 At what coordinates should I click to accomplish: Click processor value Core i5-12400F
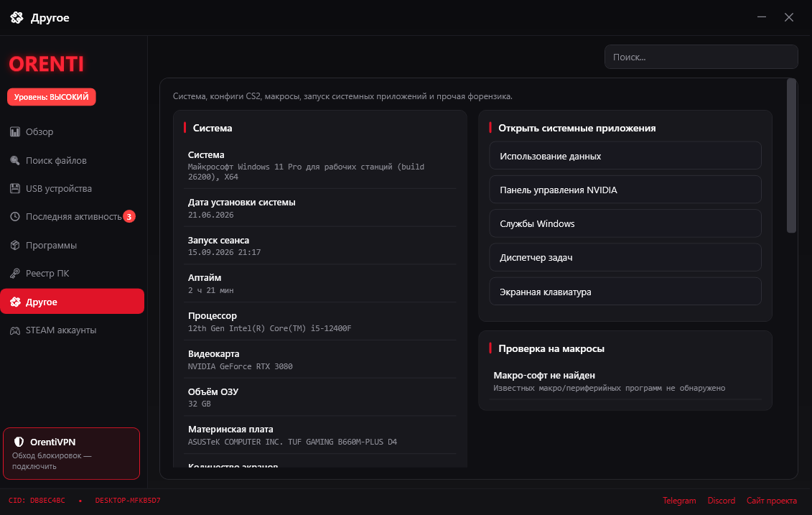click(269, 328)
